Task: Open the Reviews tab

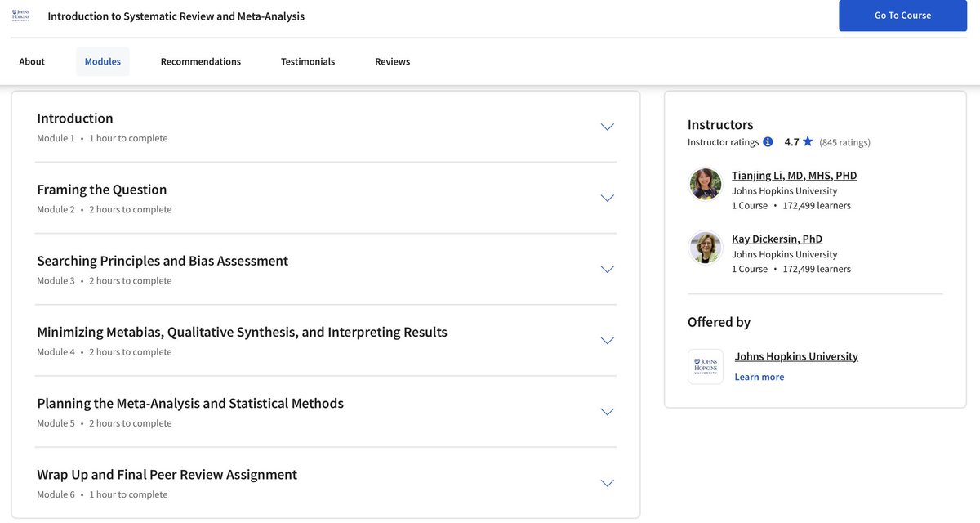Action: [393, 62]
